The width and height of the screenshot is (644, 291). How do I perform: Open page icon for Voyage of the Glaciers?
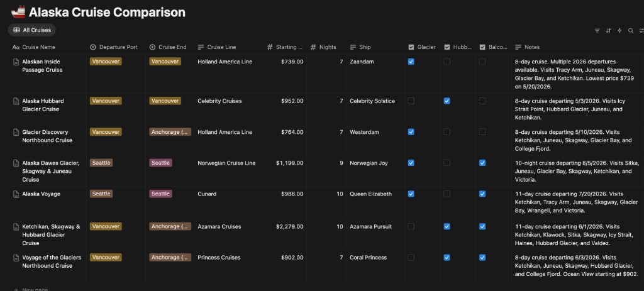pyautogui.click(x=16, y=258)
